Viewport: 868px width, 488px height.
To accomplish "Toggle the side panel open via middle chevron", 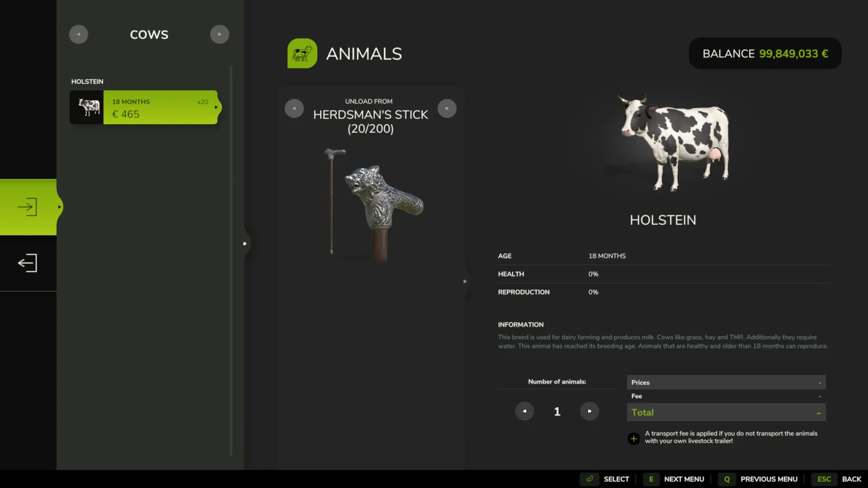I will pyautogui.click(x=245, y=244).
